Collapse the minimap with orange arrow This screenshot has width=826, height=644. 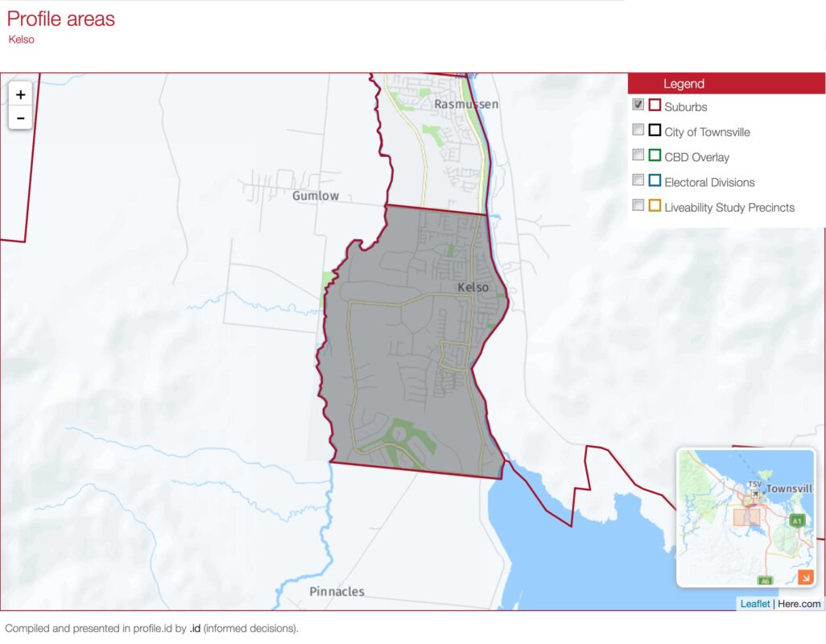[805, 576]
